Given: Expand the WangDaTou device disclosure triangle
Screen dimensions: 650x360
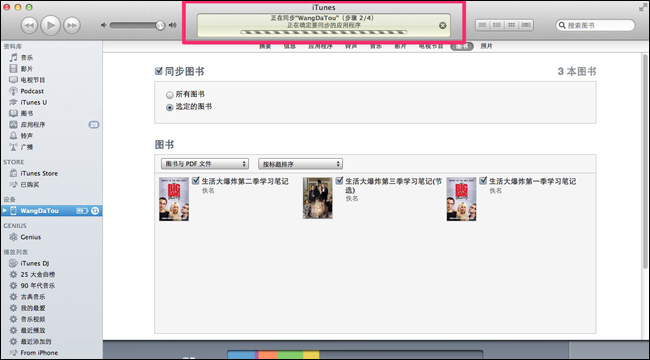Looking at the screenshot, I should 5,211.
